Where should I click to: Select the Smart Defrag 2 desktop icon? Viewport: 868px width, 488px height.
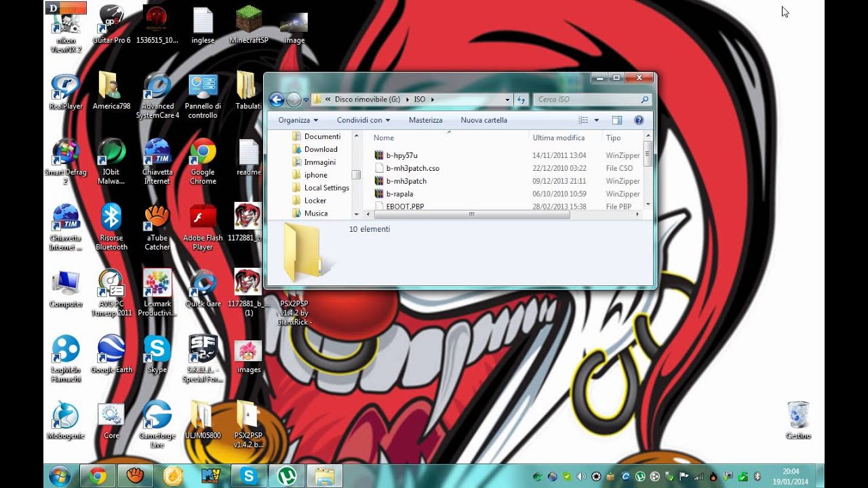tap(66, 161)
